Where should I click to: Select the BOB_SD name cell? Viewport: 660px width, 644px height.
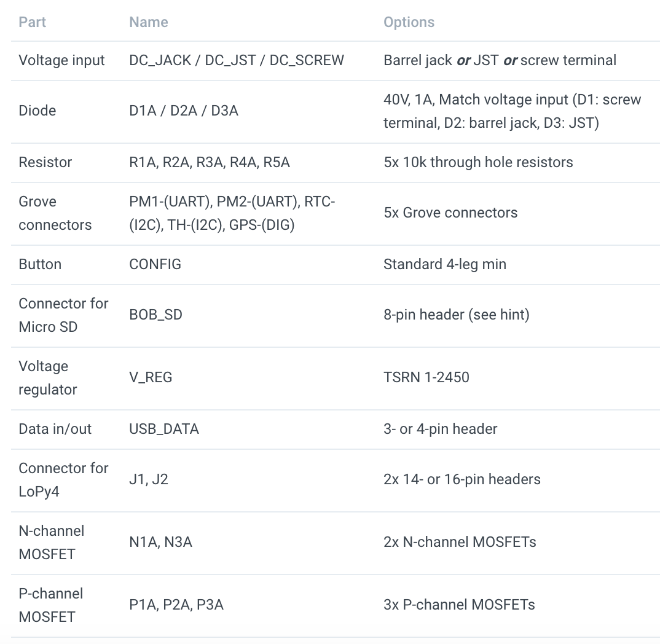[x=156, y=315]
